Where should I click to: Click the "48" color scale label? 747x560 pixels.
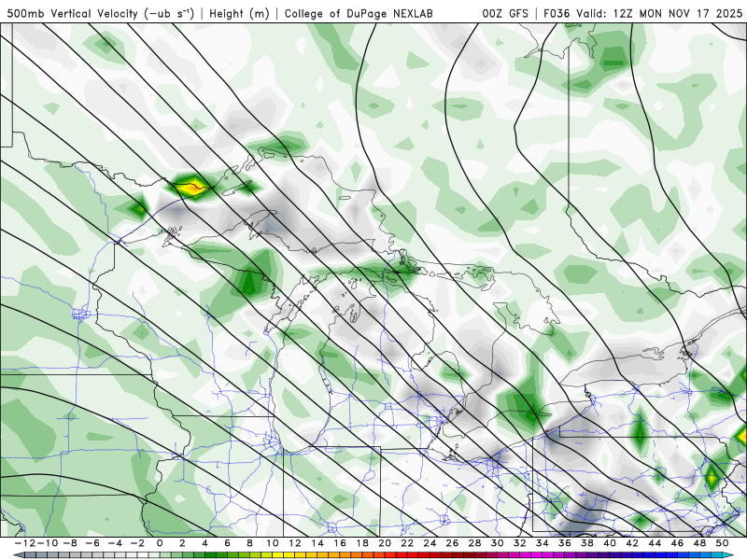[x=699, y=543]
